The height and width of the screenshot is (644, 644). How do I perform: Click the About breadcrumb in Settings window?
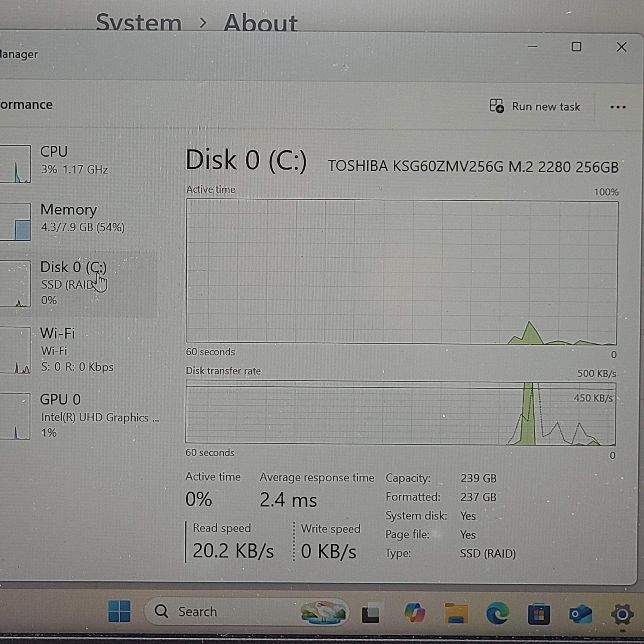pyautogui.click(x=261, y=22)
